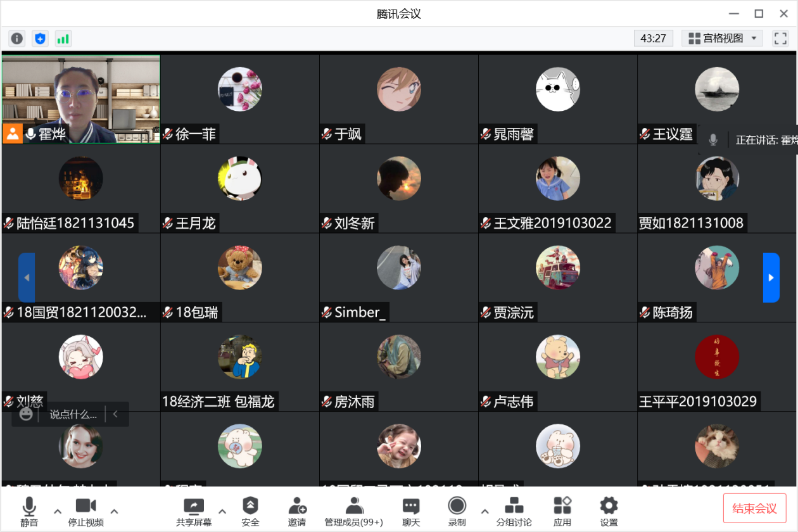
Task: Click the blue security shield icon
Action: tap(40, 39)
